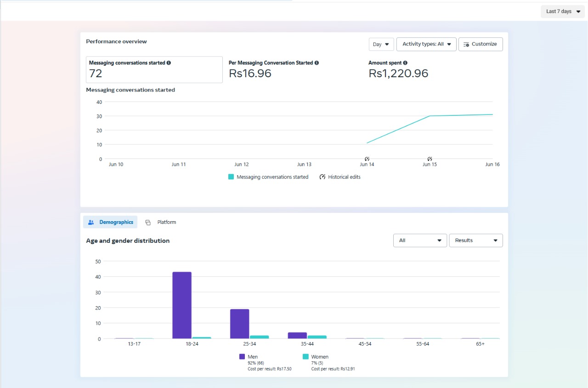Click info icon beside Amount spent
This screenshot has height=388, width=588.
(x=405, y=63)
